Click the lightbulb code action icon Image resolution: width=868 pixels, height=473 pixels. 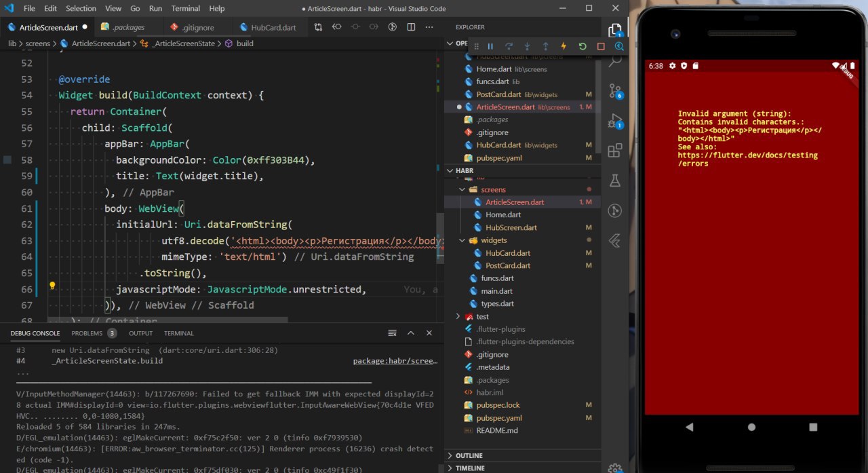(x=52, y=286)
